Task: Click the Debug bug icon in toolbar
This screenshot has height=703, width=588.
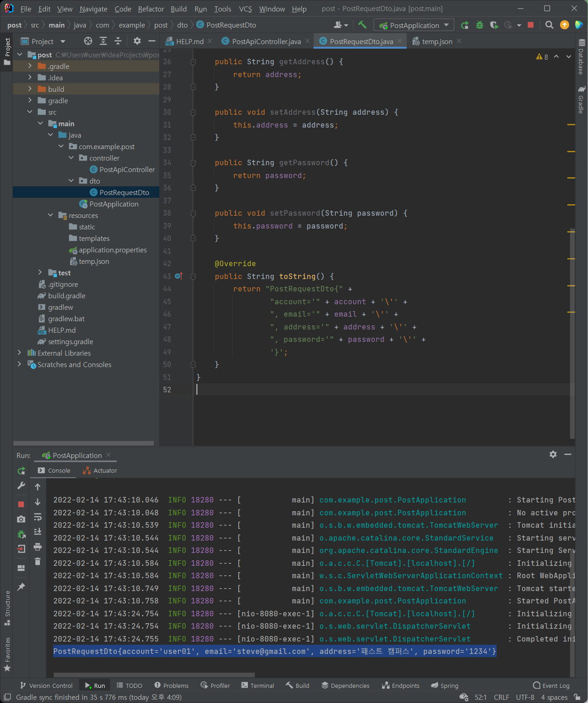Action: [x=479, y=25]
